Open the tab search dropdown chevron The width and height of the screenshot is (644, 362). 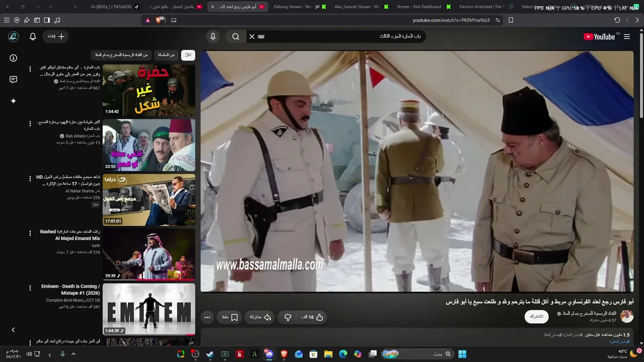click(x=50, y=7)
